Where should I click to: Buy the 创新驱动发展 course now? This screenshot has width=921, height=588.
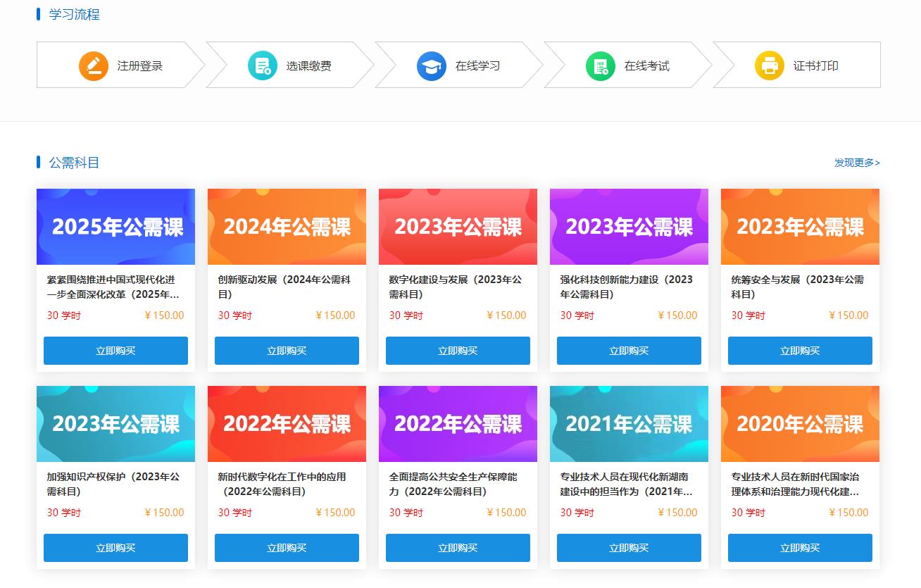287,351
